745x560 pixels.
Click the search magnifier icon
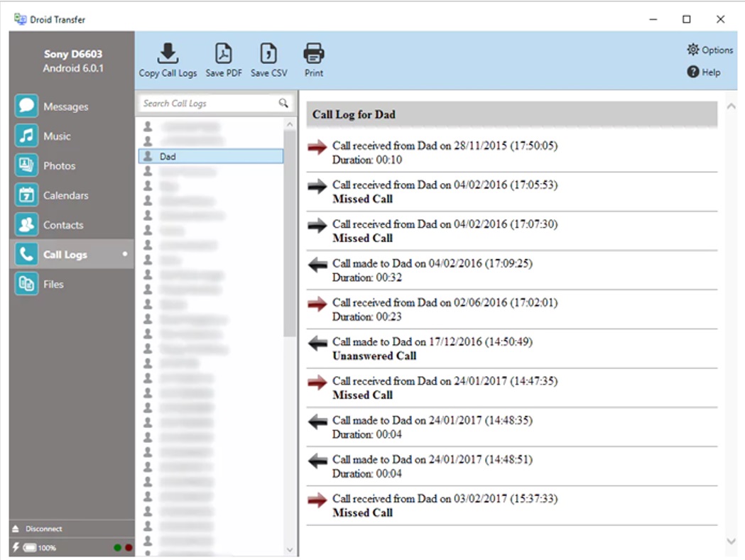tap(283, 103)
